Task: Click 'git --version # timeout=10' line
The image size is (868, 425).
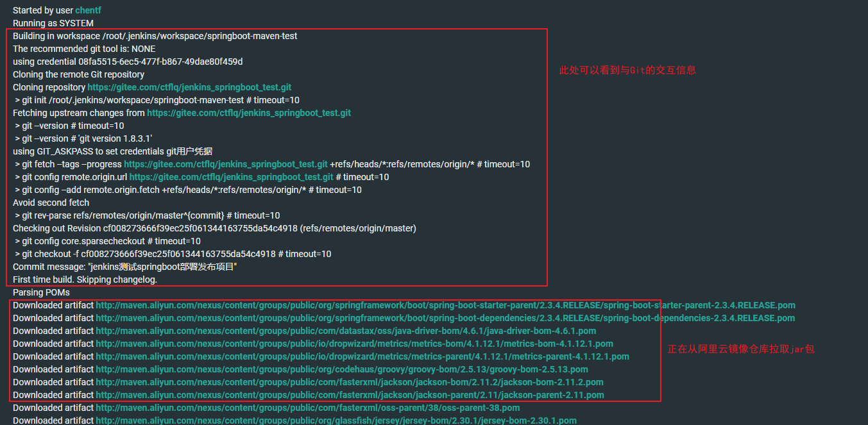Action: point(70,126)
